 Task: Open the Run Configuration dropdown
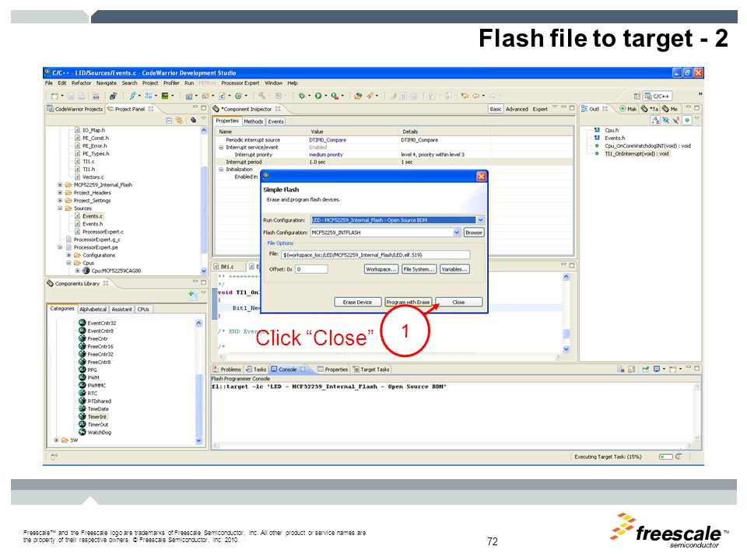[480, 220]
